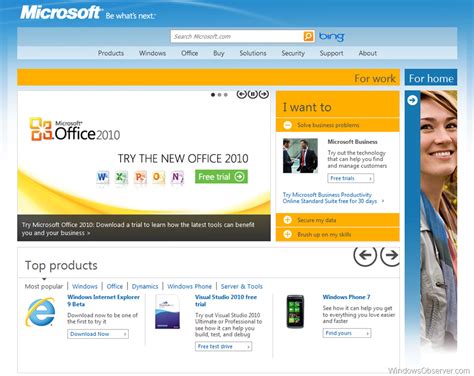Click the Search Microsoft.com input field
The image size is (474, 376).
coord(237,36)
